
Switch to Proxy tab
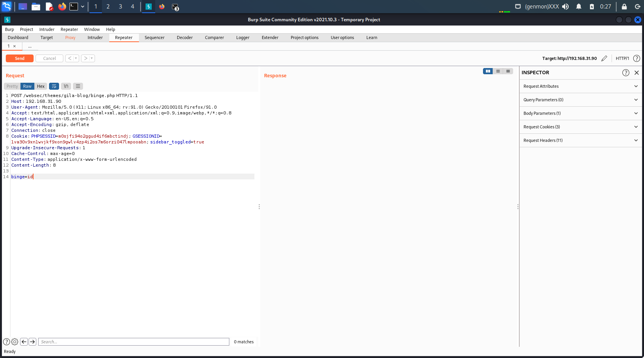pos(70,38)
